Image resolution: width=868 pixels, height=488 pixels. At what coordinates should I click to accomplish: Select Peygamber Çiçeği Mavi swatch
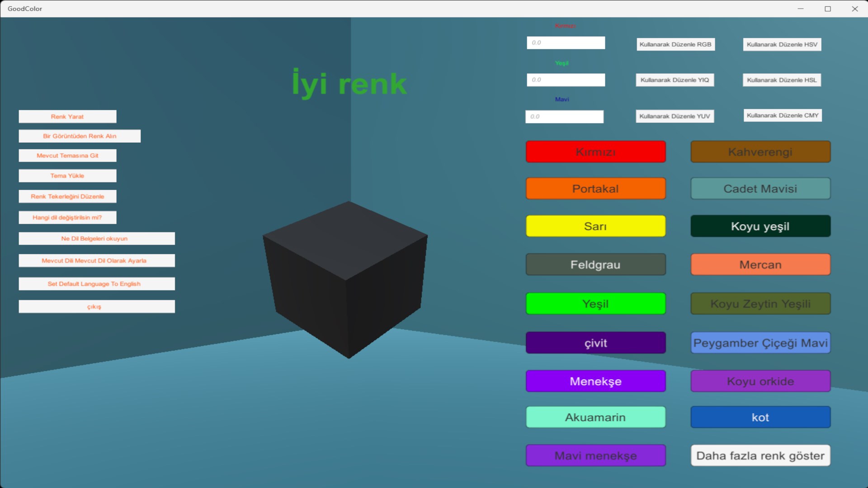click(x=760, y=343)
